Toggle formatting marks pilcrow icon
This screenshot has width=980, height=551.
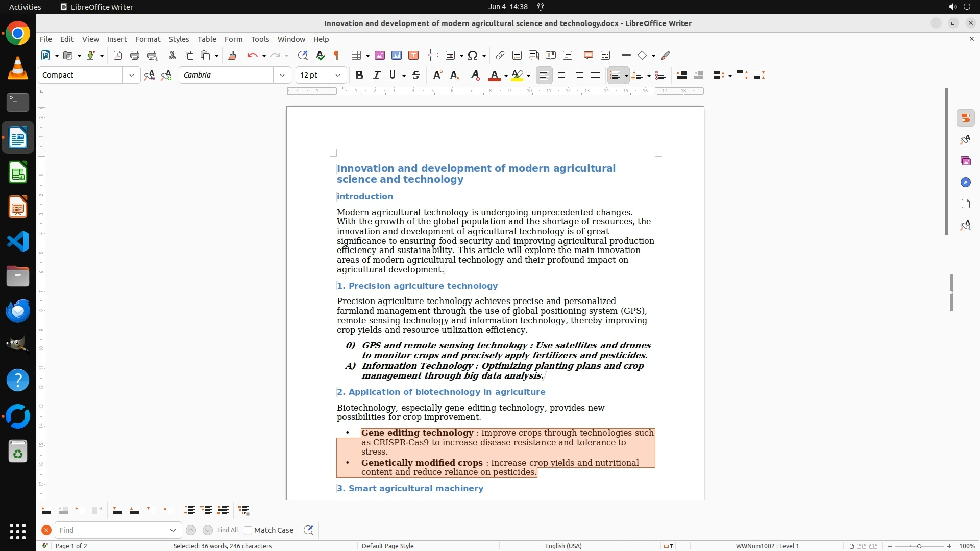[336, 55]
